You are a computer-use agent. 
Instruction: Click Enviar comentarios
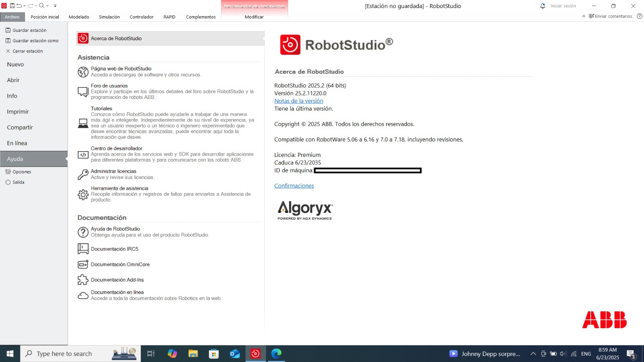610,16
